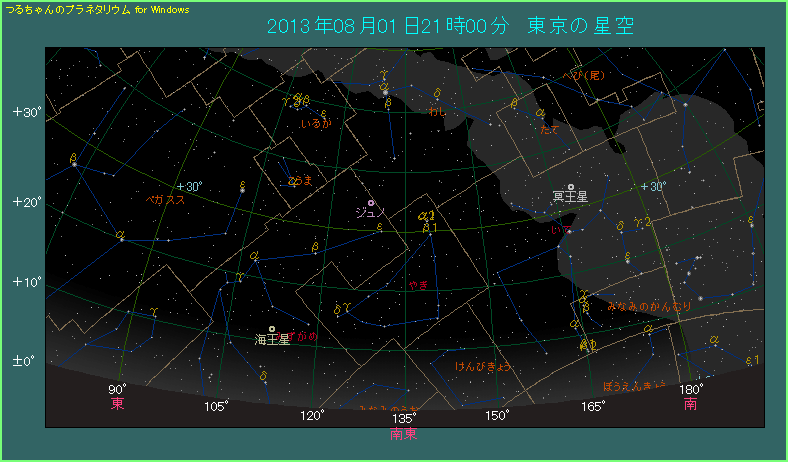Click the 東京の星空 title text
The image size is (788, 462).
point(580,27)
